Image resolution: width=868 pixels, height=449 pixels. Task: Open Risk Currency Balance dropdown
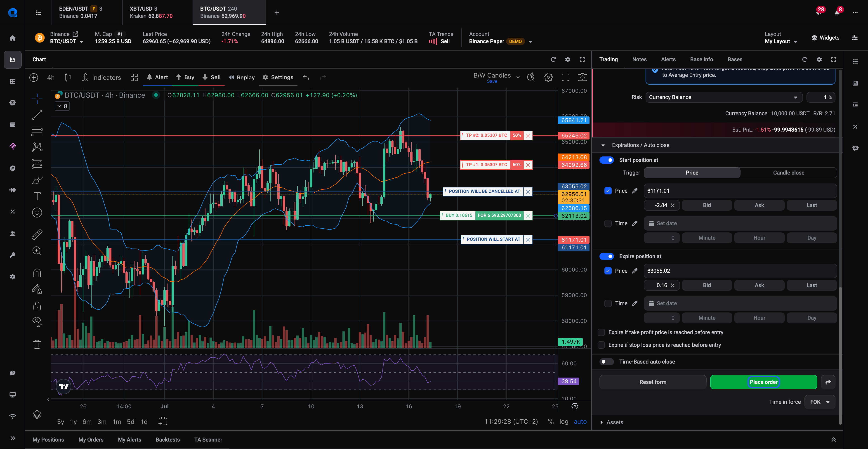(x=724, y=97)
